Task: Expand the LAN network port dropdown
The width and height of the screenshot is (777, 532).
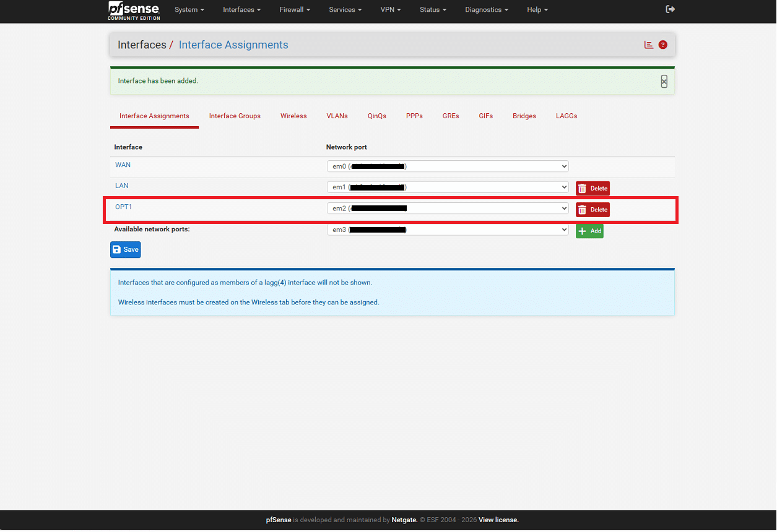Action: tap(447, 187)
